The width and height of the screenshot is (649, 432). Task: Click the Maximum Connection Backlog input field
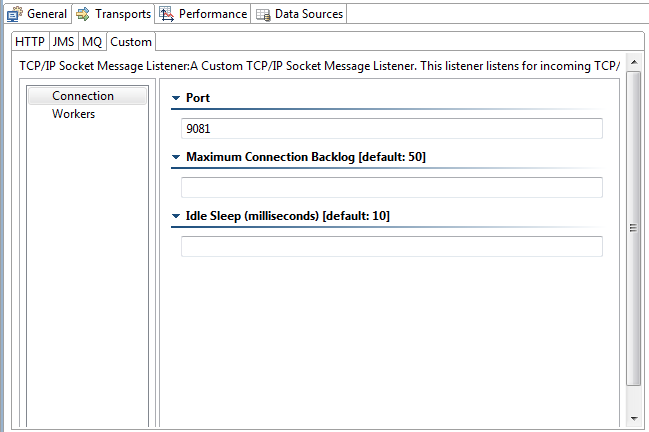point(392,187)
